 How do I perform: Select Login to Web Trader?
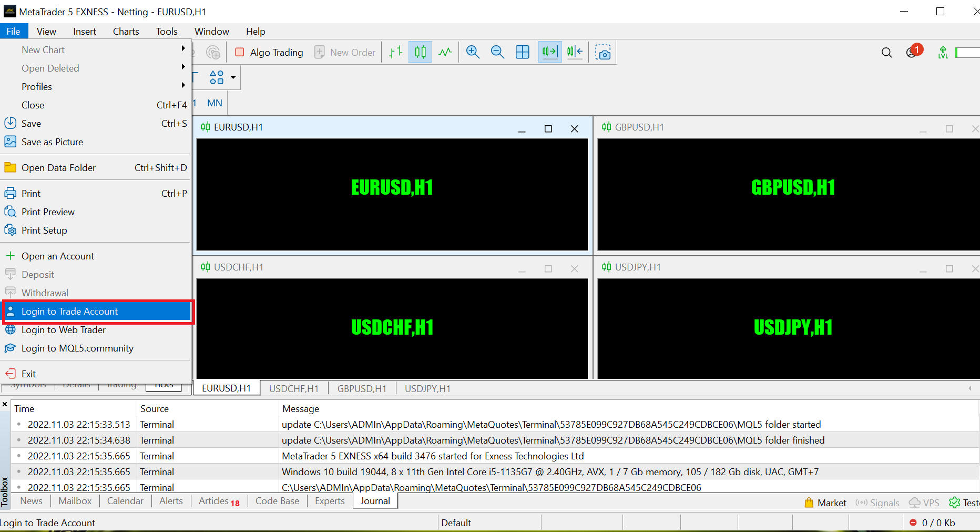(x=96, y=329)
